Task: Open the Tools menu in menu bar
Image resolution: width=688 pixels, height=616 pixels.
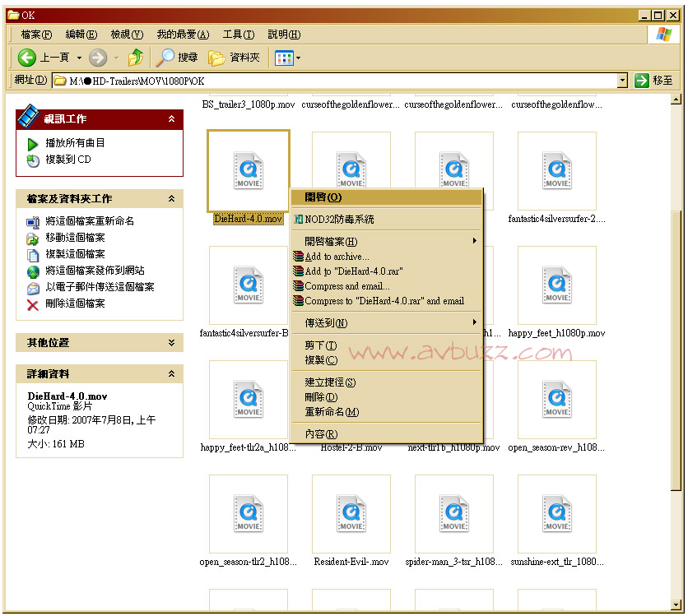Action: click(x=238, y=35)
